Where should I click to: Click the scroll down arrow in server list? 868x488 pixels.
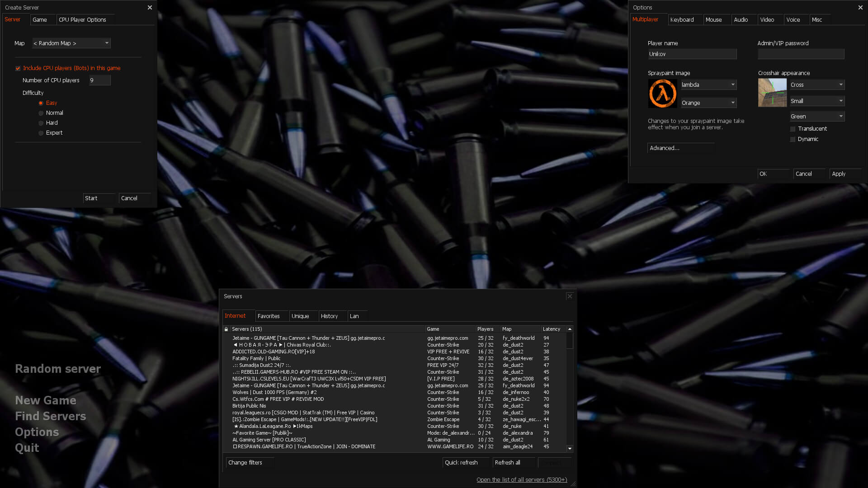click(570, 448)
